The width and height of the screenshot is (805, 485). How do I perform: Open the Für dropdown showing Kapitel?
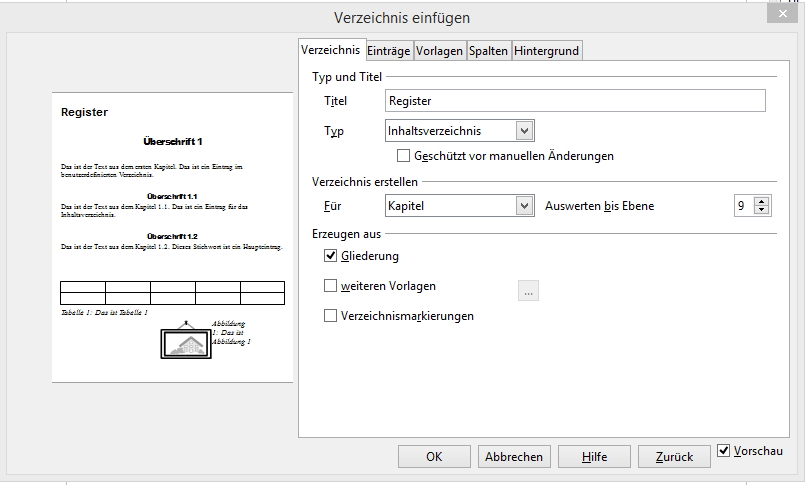(x=459, y=206)
